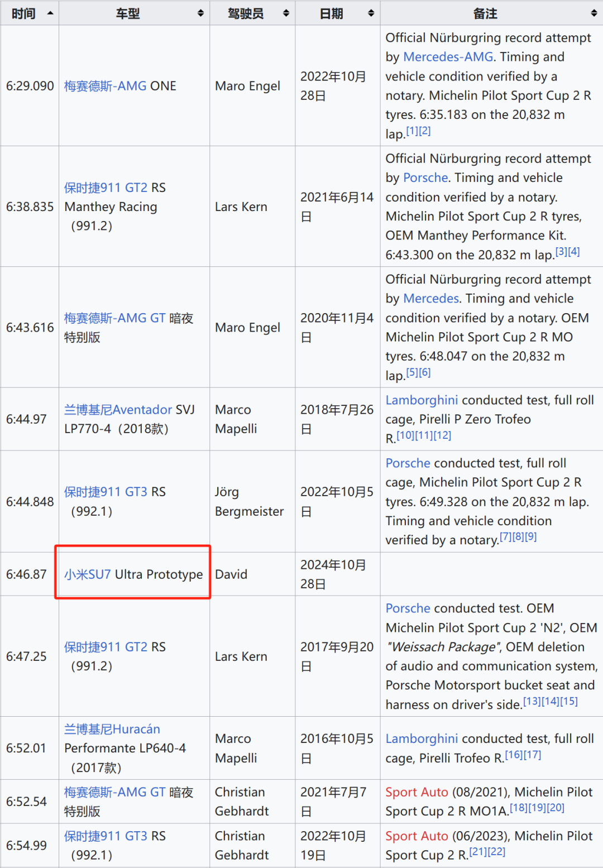The width and height of the screenshot is (603, 868).
Task: Open citation [12] reference
Action: tap(442, 436)
